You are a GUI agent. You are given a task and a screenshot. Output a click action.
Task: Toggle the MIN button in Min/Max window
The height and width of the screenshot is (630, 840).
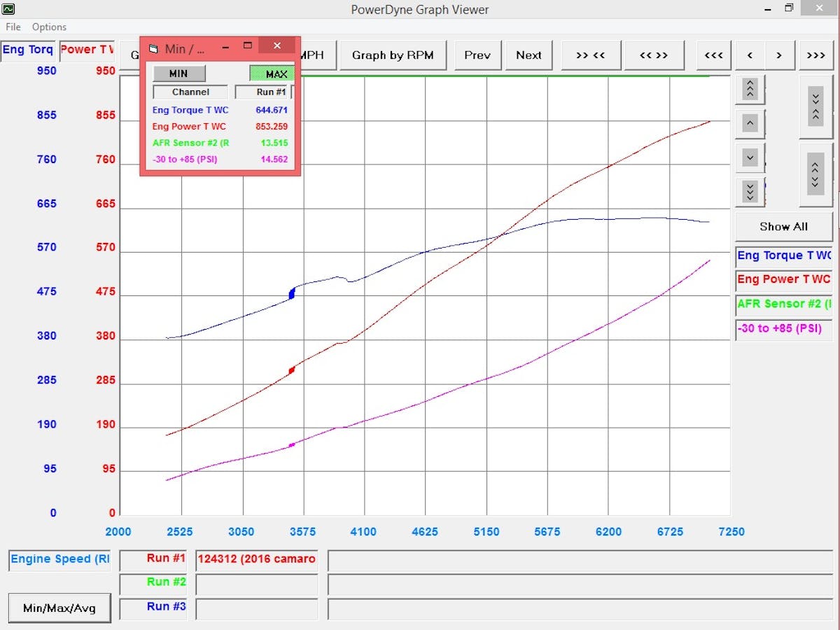pyautogui.click(x=178, y=74)
